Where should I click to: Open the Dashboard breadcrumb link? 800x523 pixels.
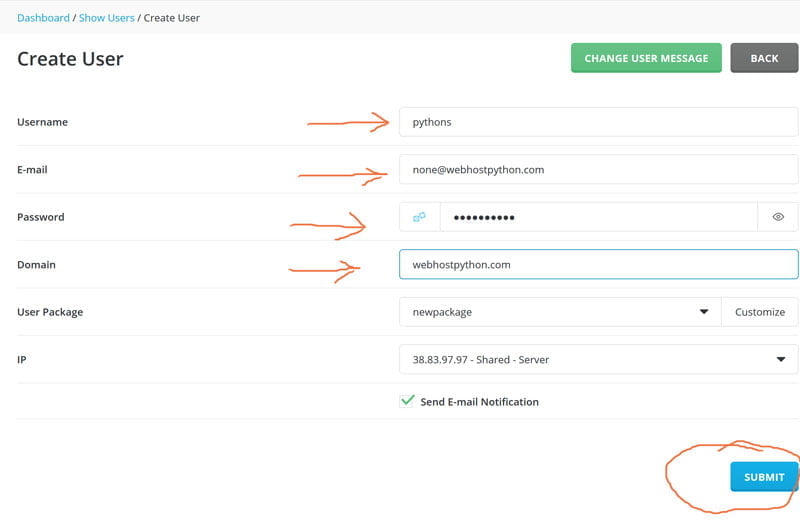tap(43, 18)
